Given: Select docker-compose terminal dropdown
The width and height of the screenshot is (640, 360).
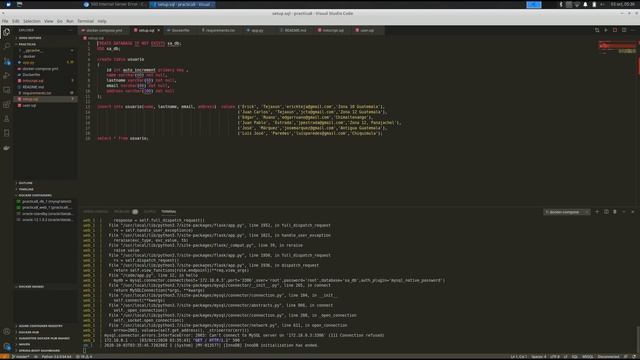Looking at the screenshot, I should [567, 212].
